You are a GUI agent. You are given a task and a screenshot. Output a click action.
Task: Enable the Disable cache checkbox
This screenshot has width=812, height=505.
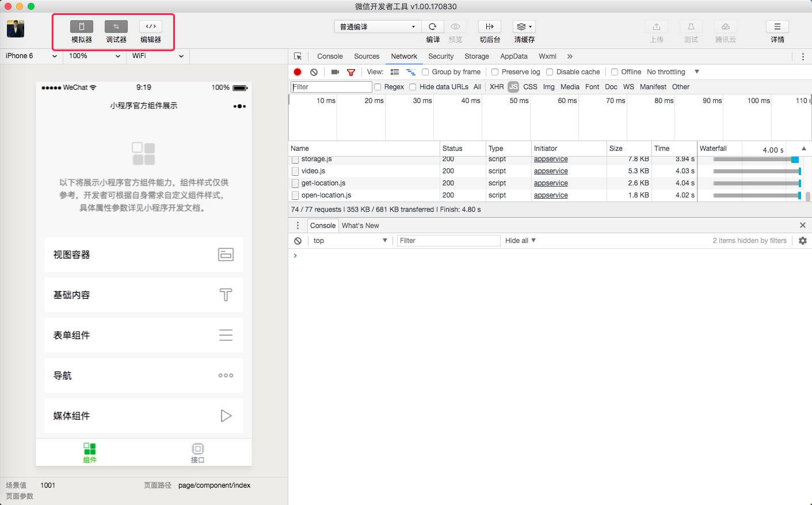coord(550,72)
